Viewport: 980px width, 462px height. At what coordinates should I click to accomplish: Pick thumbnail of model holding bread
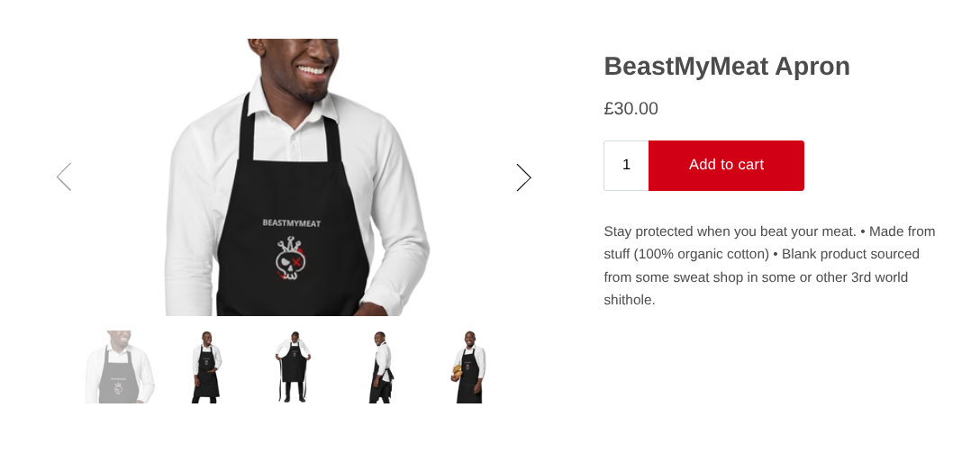[468, 367]
